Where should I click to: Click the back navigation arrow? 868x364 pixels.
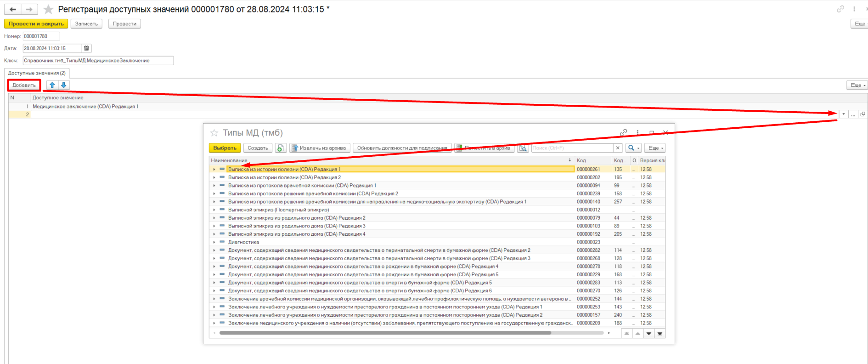13,9
